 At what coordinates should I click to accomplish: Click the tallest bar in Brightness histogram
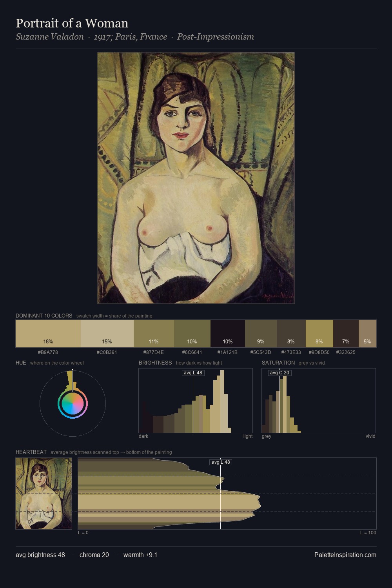(222, 401)
